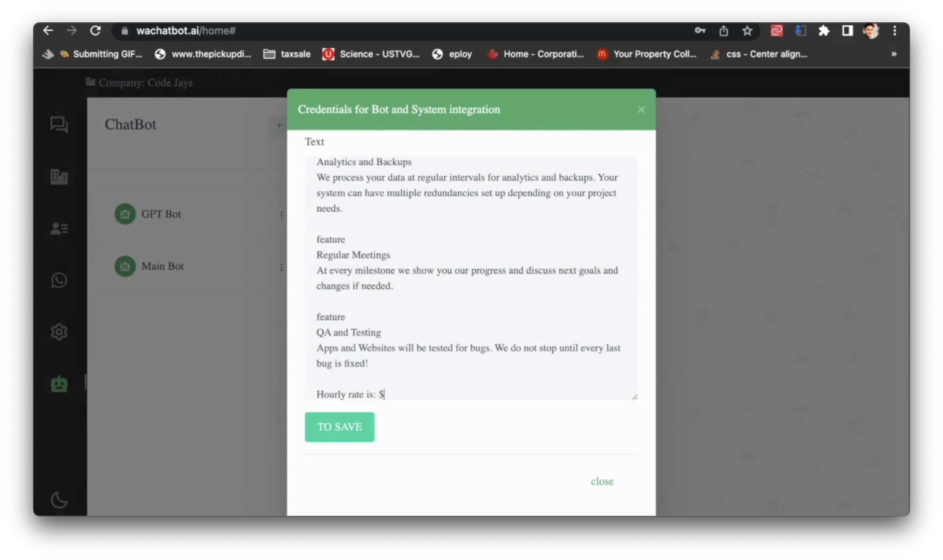Open the WhatsApp sidebar icon

pos(59,280)
